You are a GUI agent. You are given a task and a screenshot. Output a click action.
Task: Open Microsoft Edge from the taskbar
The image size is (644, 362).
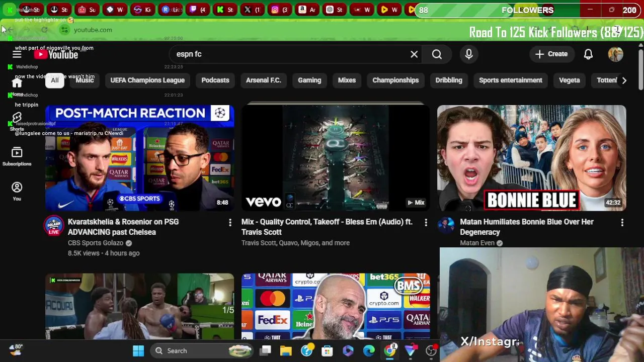coord(369,351)
